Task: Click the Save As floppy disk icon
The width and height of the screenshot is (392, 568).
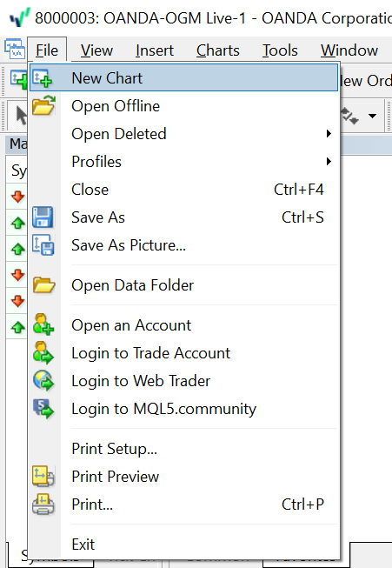Action: (43, 217)
